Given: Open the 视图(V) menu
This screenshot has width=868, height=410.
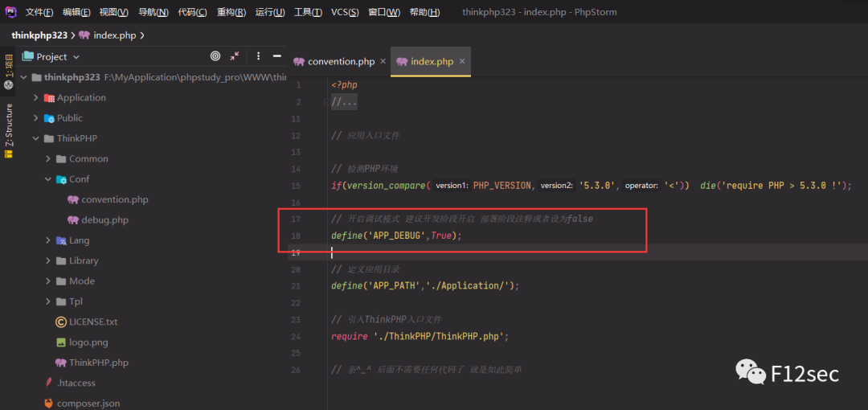Looking at the screenshot, I should [x=114, y=12].
